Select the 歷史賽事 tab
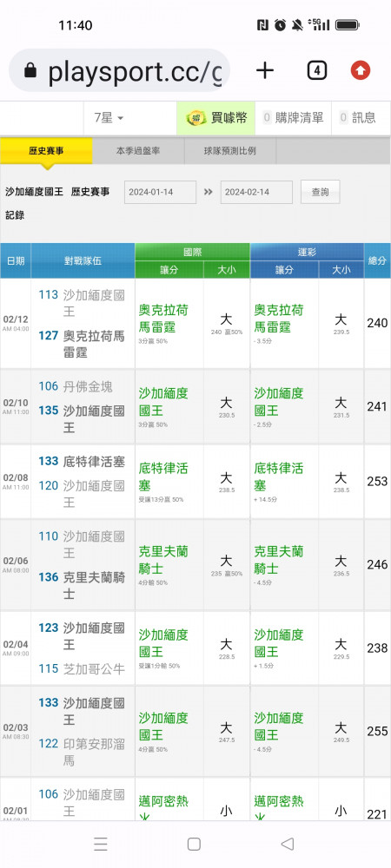This screenshot has width=391, height=868. coord(46,150)
